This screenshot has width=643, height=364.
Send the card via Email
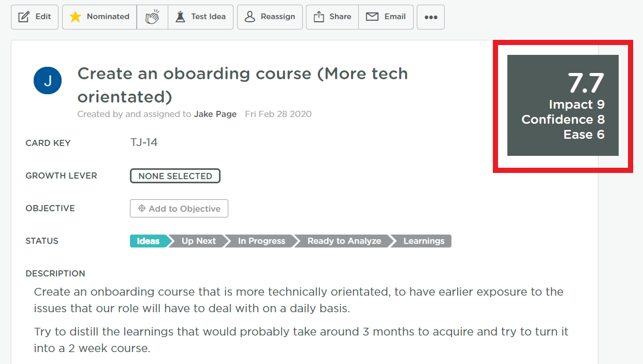tap(386, 17)
